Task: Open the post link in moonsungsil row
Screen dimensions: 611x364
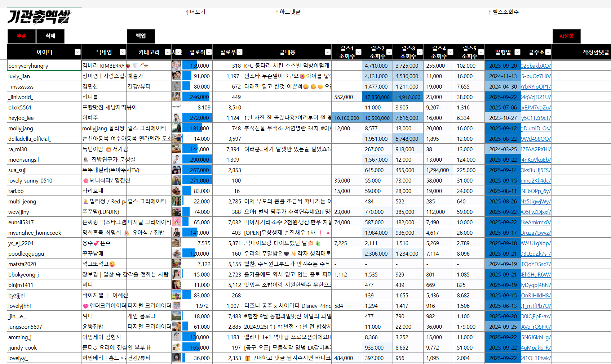Action: tap(536, 160)
